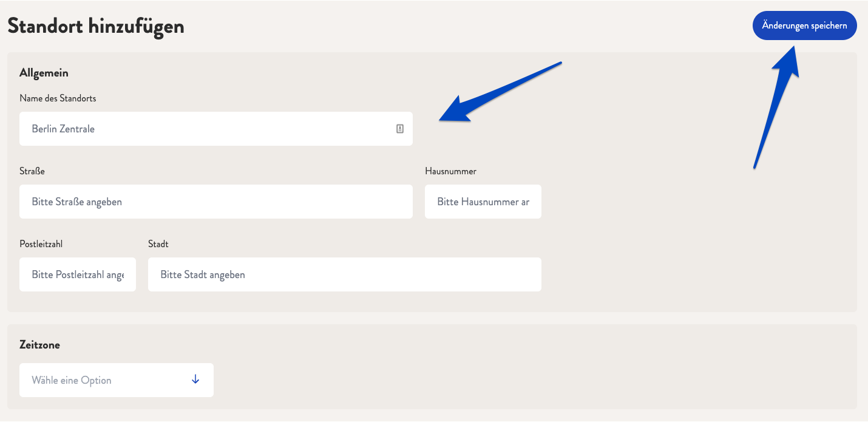Select the Hausnummer input field
This screenshot has height=422, width=868.
[x=483, y=202]
